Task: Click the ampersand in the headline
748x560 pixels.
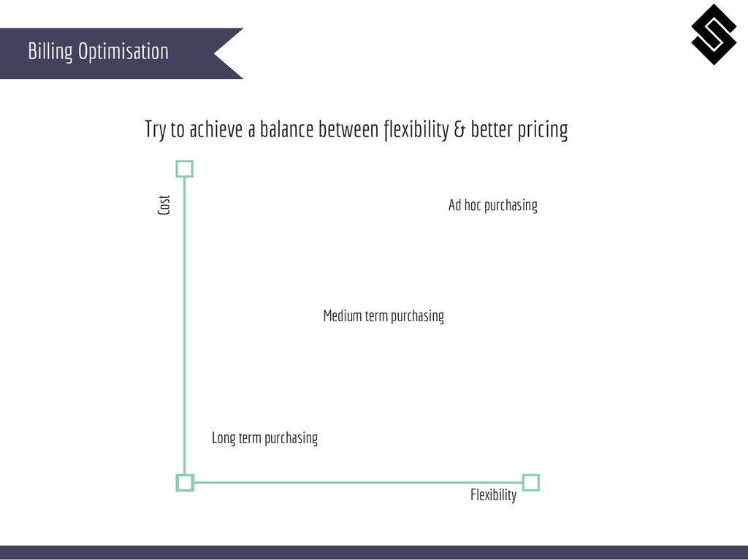Action: pos(459,130)
